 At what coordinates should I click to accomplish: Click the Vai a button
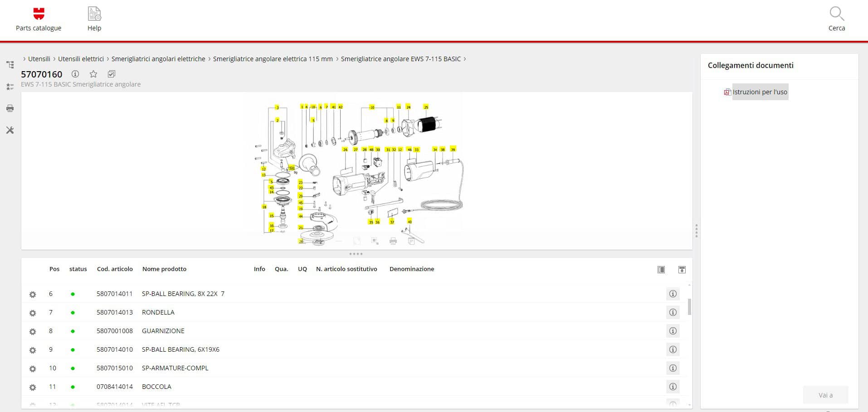click(x=825, y=395)
